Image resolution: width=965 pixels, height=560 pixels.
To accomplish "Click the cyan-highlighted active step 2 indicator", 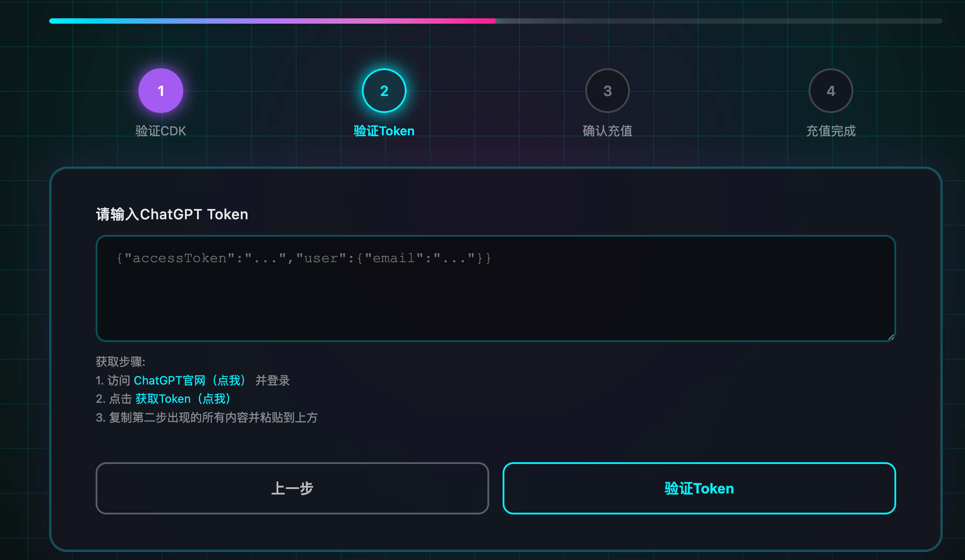I will (x=384, y=90).
